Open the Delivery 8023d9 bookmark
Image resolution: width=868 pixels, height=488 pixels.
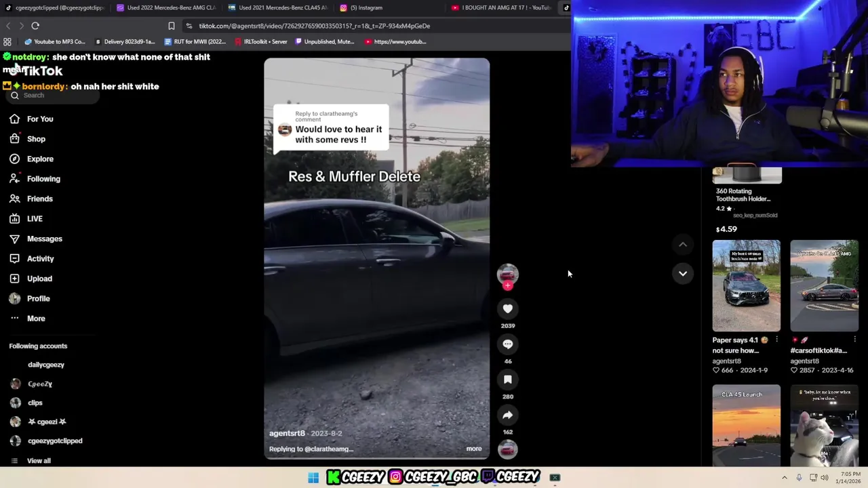126,41
